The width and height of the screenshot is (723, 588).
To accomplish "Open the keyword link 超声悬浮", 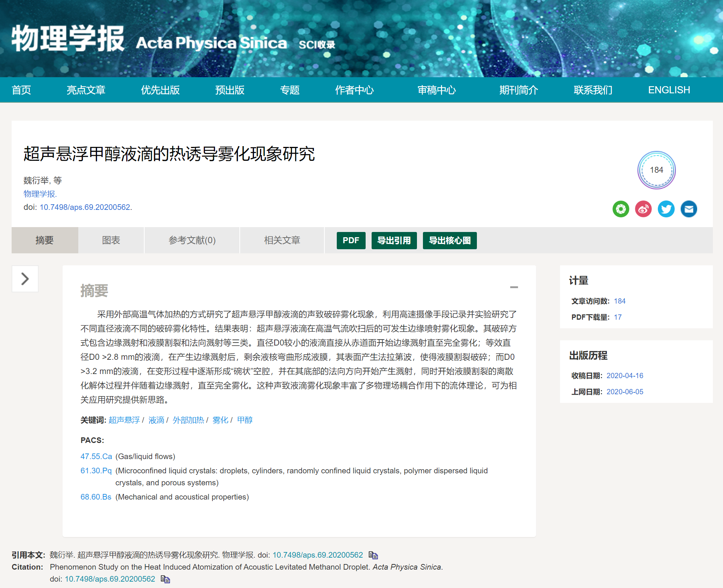I will click(x=124, y=420).
